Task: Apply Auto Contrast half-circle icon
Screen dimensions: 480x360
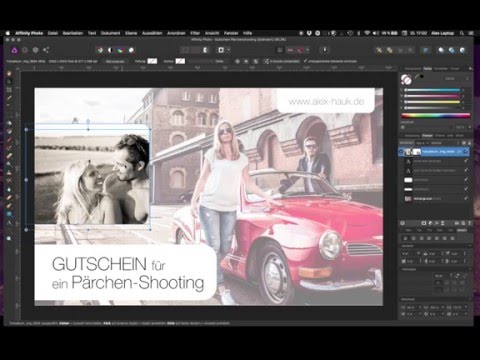Action: tap(110, 50)
